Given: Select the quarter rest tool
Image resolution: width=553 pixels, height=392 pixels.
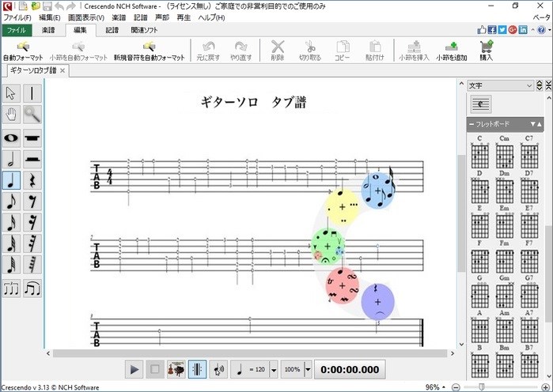Looking at the screenshot, I should [32, 180].
